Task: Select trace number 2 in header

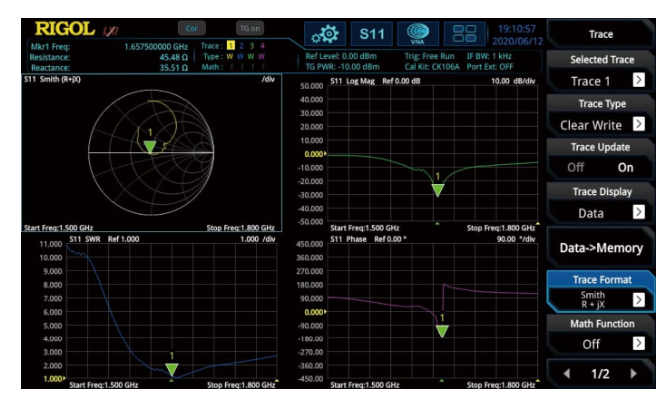Action: coord(241,46)
